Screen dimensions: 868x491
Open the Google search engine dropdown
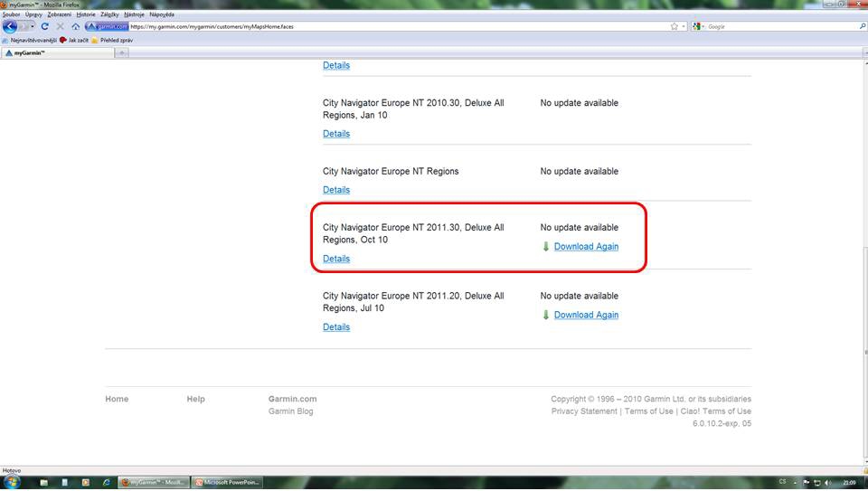point(699,27)
